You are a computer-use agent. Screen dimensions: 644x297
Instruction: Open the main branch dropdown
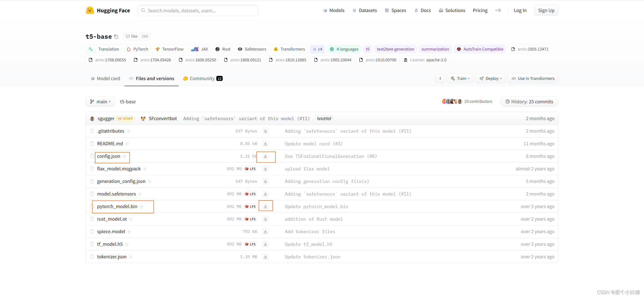pos(100,102)
